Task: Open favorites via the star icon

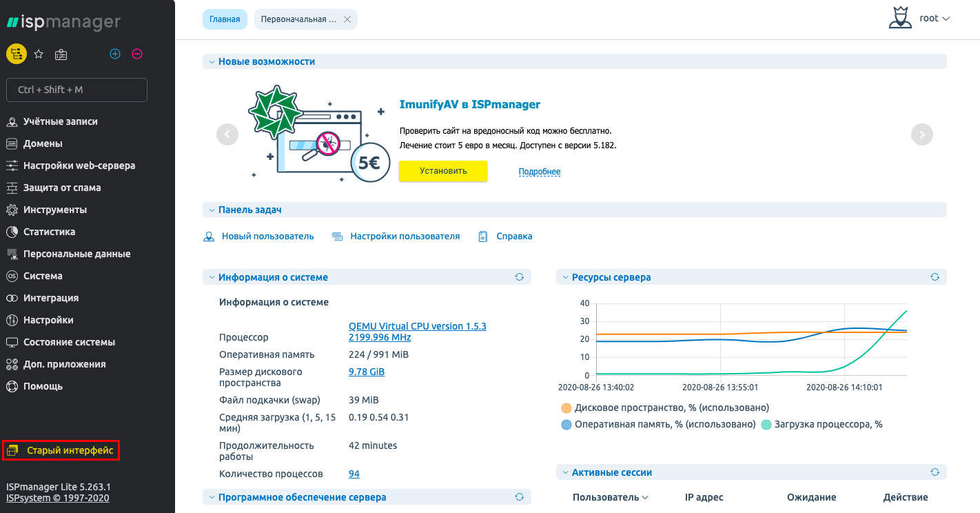Action: 39,54
